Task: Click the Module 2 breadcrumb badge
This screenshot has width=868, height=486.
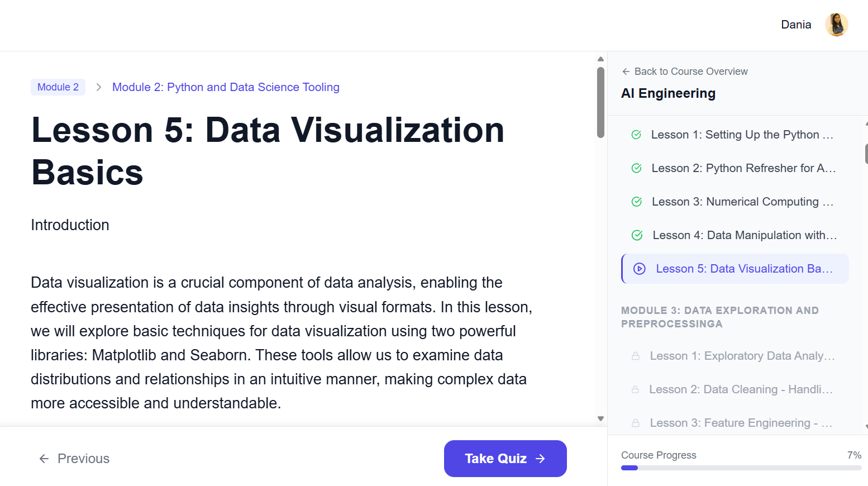Action: 58,87
